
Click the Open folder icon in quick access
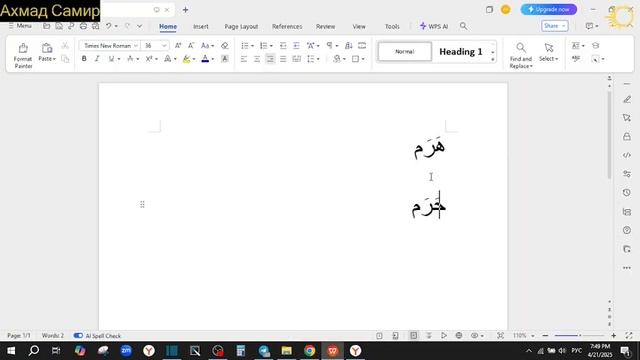[x=47, y=26]
